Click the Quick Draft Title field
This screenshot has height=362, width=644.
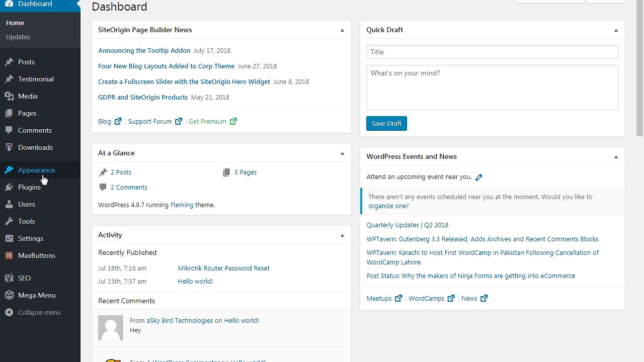tap(492, 52)
